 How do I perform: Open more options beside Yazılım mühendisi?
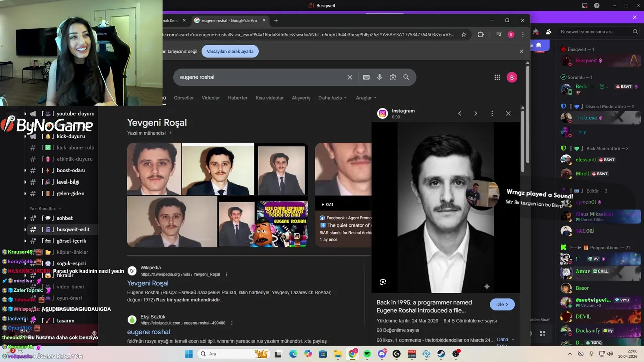pyautogui.click(x=171, y=133)
